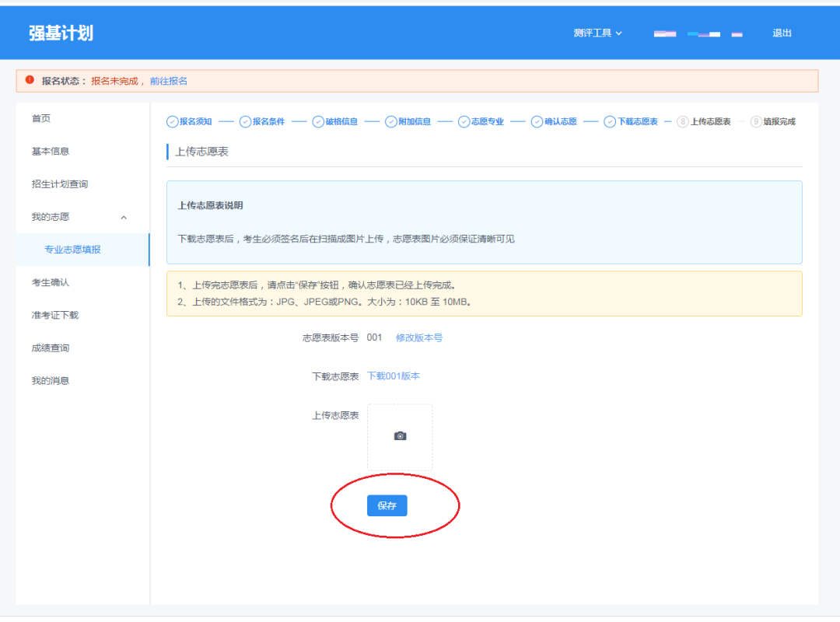
Task: Click the circled 保存 button
Action: (387, 505)
